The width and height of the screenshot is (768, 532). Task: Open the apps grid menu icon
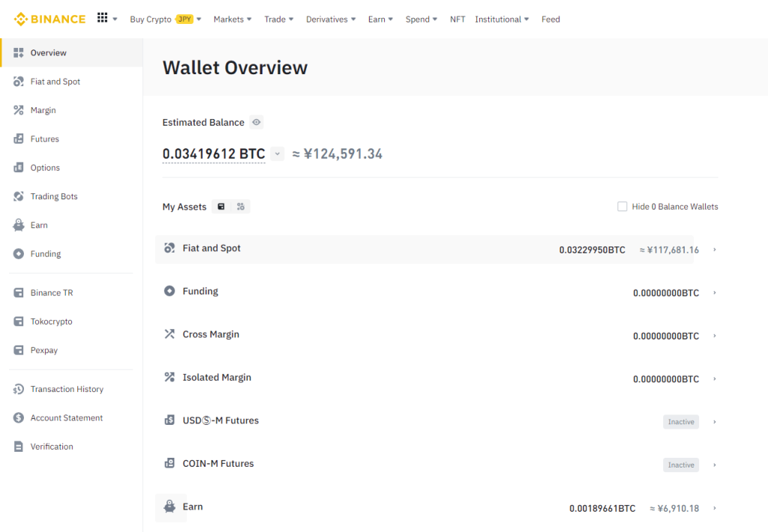pyautogui.click(x=103, y=19)
